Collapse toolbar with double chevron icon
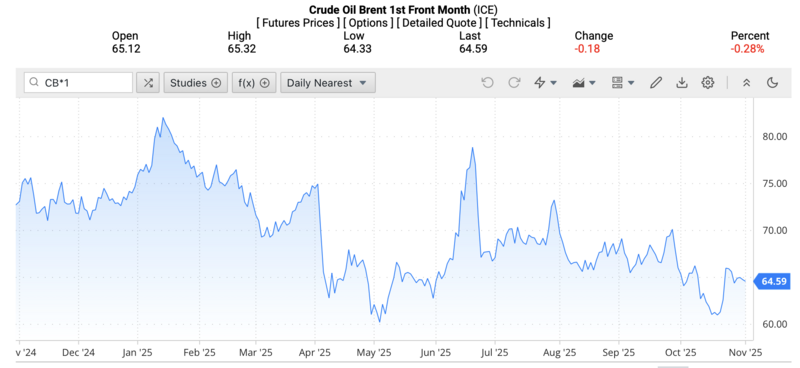800x368 pixels. [x=746, y=83]
